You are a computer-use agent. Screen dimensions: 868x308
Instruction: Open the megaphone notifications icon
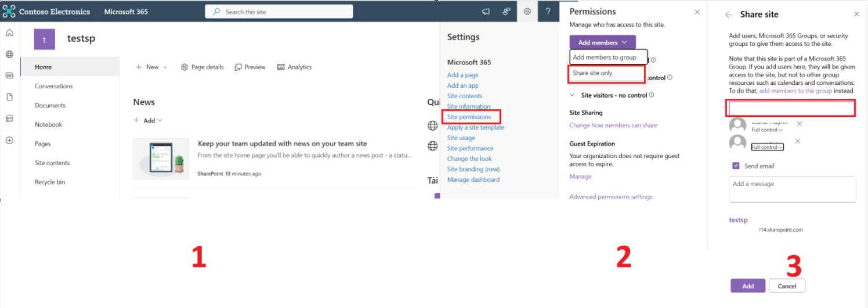pos(486,11)
